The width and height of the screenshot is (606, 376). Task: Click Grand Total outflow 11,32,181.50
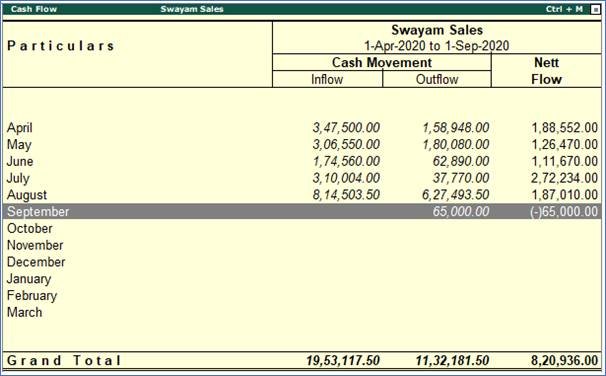(x=453, y=361)
